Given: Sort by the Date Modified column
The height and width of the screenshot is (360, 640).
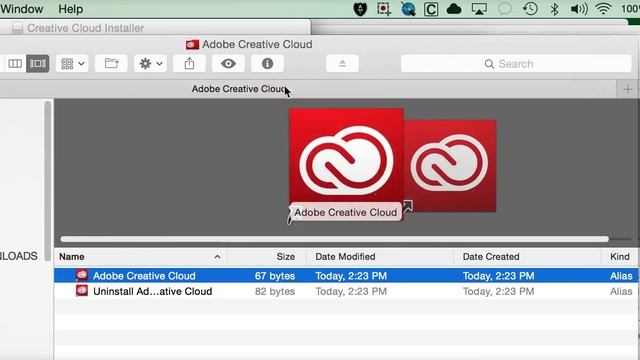Looking at the screenshot, I should (380, 257).
